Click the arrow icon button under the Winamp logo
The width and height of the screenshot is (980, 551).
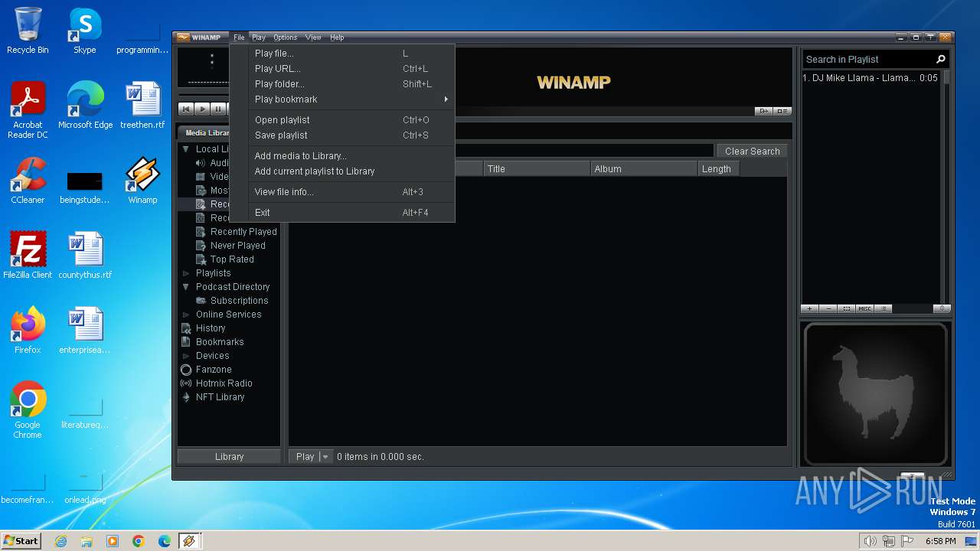763,111
